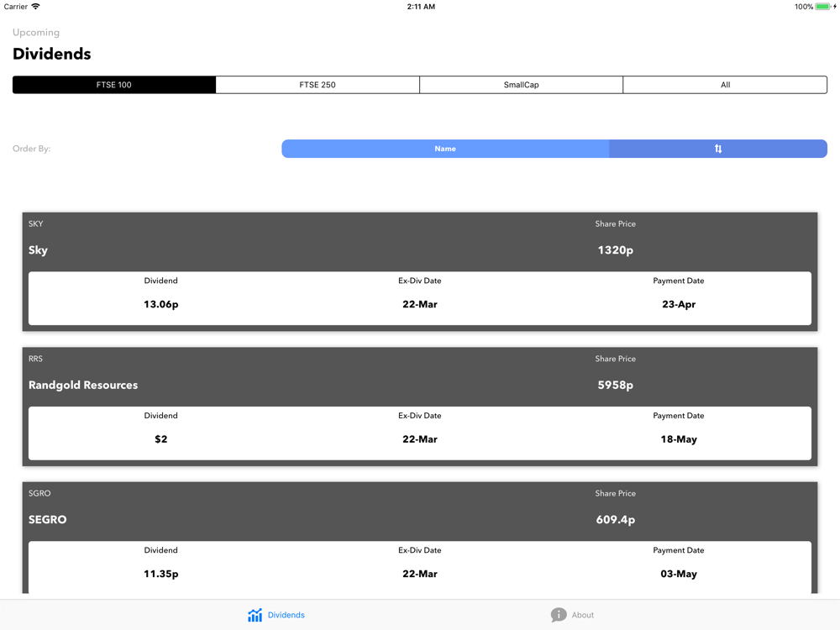
Task: Click the Randgold share price 5958p
Action: (x=616, y=386)
